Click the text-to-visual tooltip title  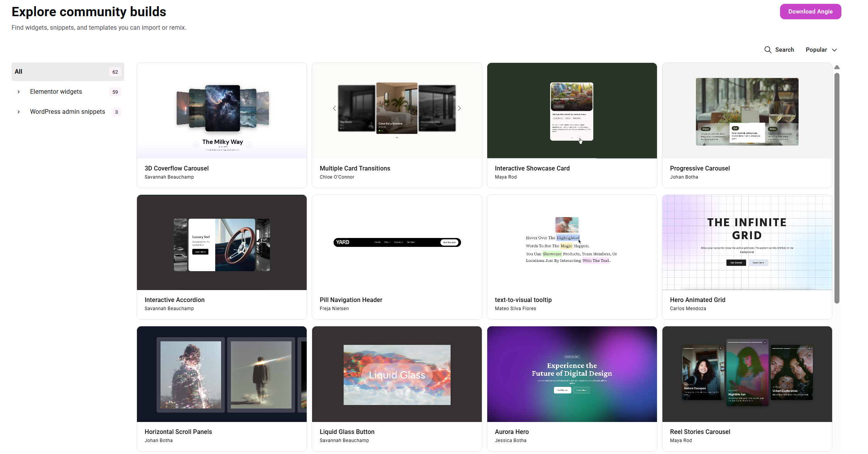(x=523, y=300)
